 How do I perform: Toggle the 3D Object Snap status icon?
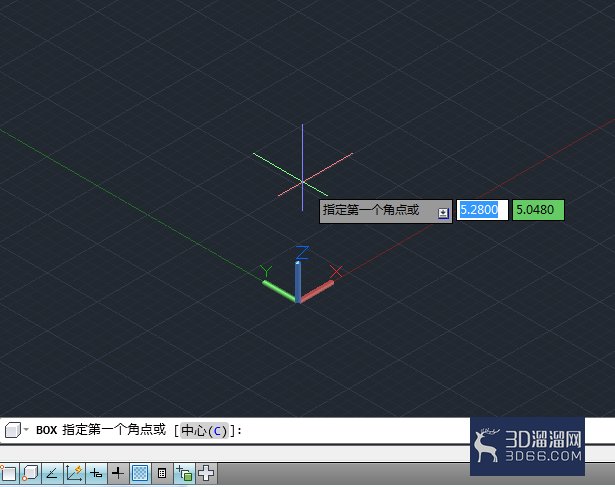(31, 473)
